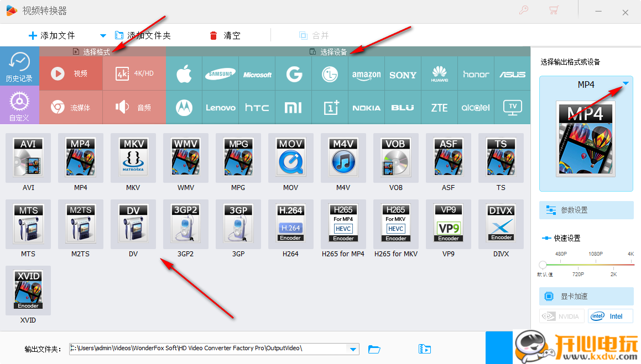Open 参数设置 parameter settings
The height and width of the screenshot is (364, 641).
586,210
